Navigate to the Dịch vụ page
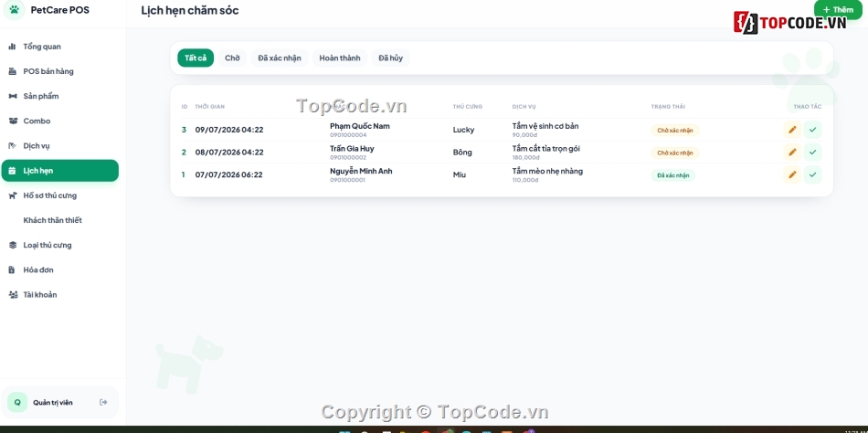868x433 pixels. point(59,145)
